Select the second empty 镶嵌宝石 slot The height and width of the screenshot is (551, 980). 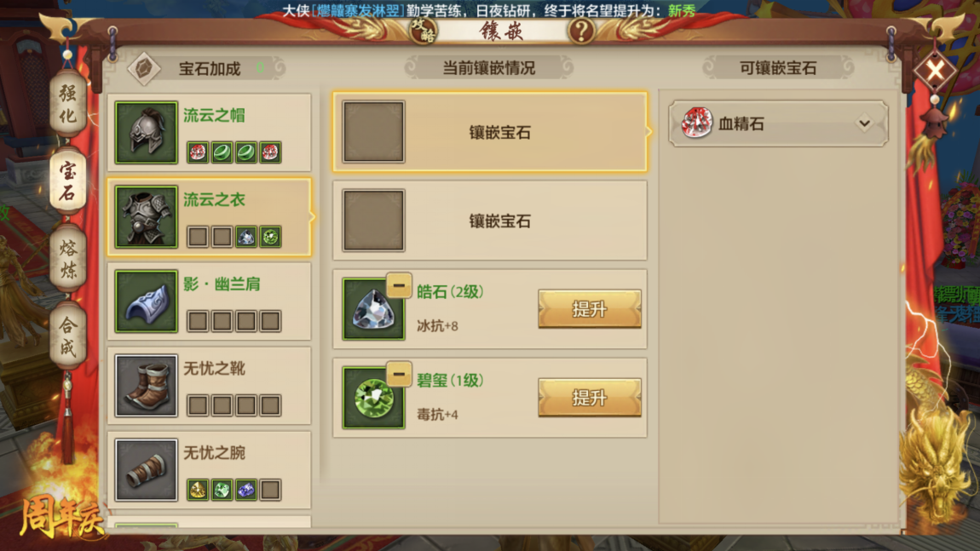coord(490,221)
